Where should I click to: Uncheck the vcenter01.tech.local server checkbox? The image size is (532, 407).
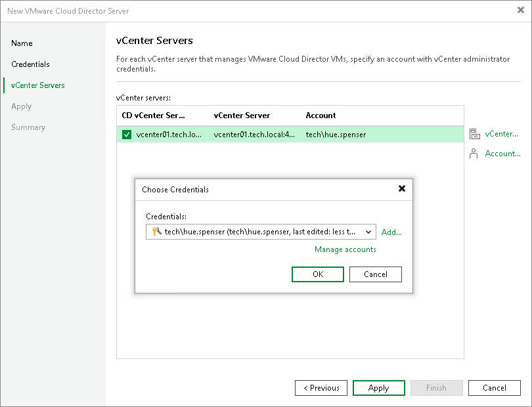pyautogui.click(x=127, y=135)
